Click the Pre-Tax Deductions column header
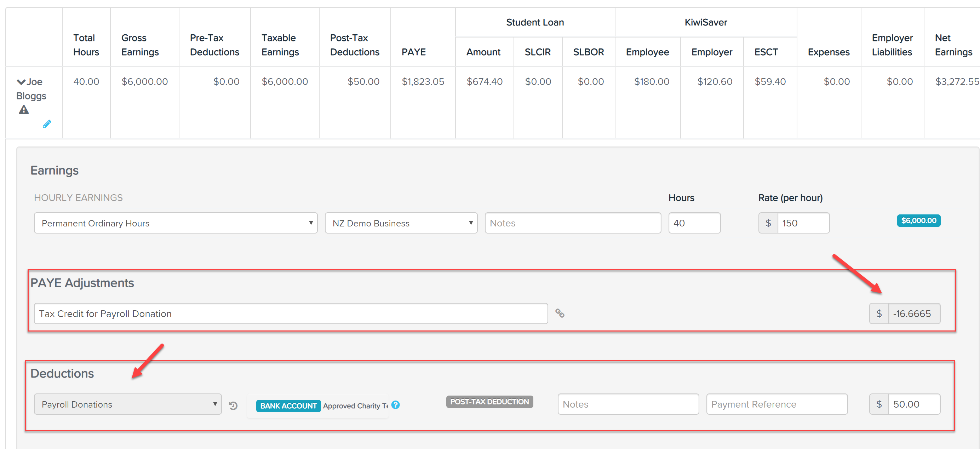This screenshot has width=980, height=449. click(x=214, y=45)
